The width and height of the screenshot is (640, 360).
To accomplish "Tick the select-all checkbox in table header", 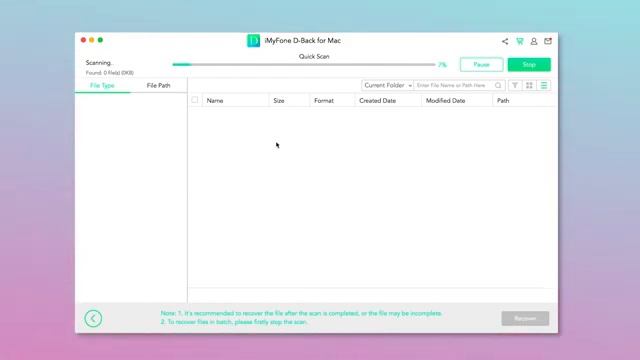I will (x=195, y=100).
